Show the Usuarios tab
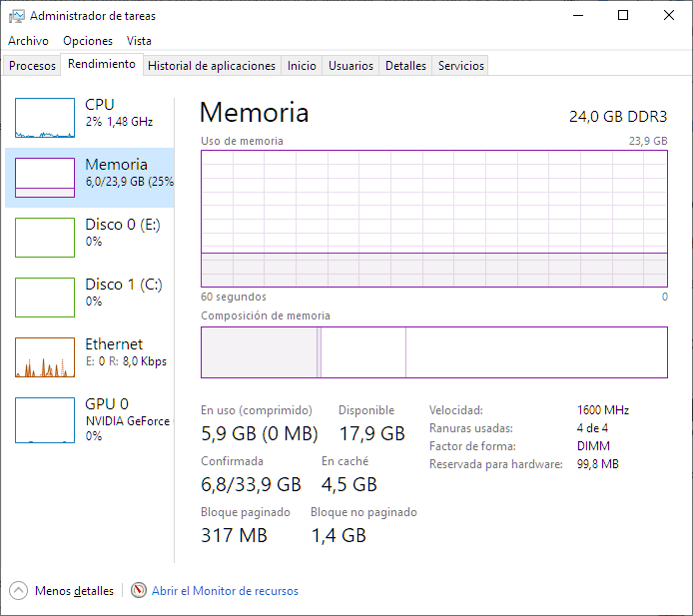The width and height of the screenshot is (693, 616). tap(351, 66)
